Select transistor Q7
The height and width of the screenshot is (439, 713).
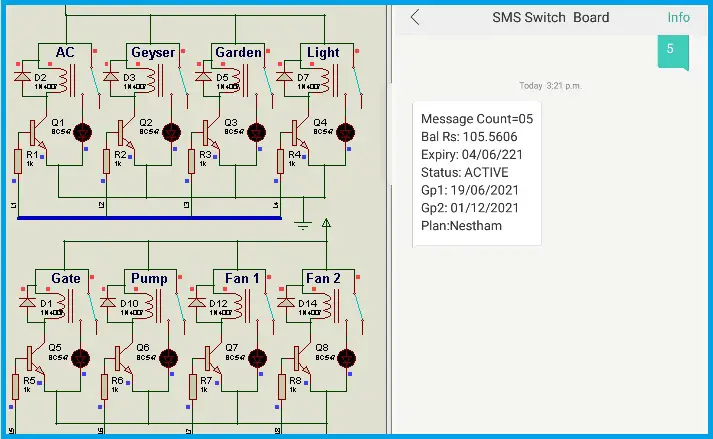tap(212, 359)
